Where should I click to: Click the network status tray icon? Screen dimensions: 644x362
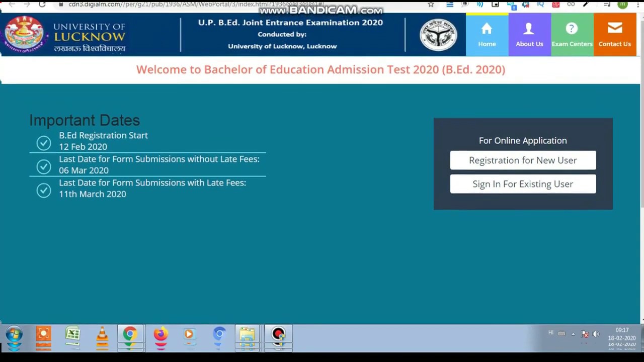(585, 334)
